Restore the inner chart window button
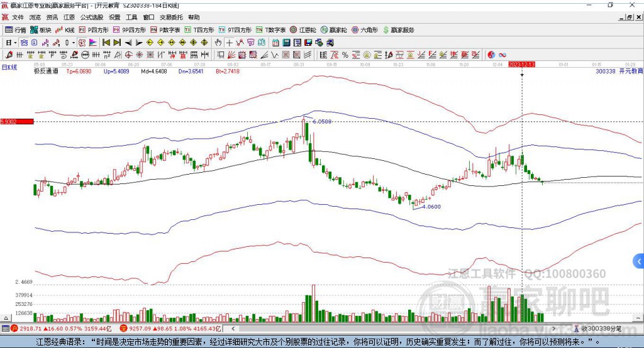 (629, 17)
